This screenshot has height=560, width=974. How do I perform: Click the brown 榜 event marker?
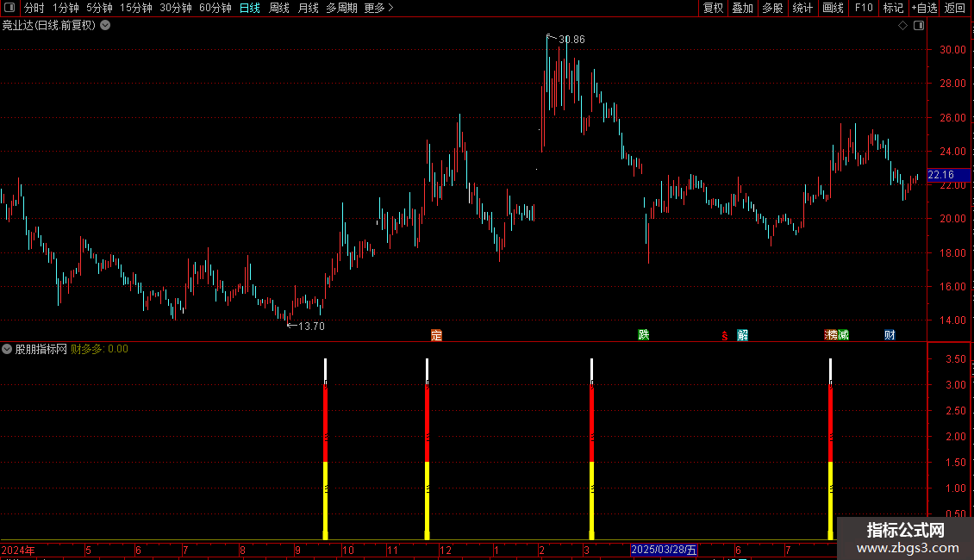point(831,335)
